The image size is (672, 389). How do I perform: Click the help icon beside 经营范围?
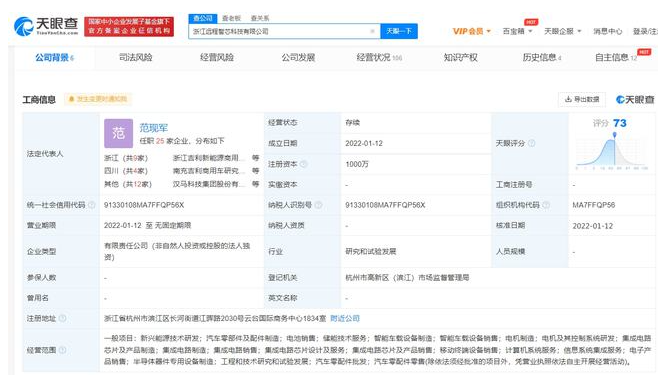(x=62, y=350)
